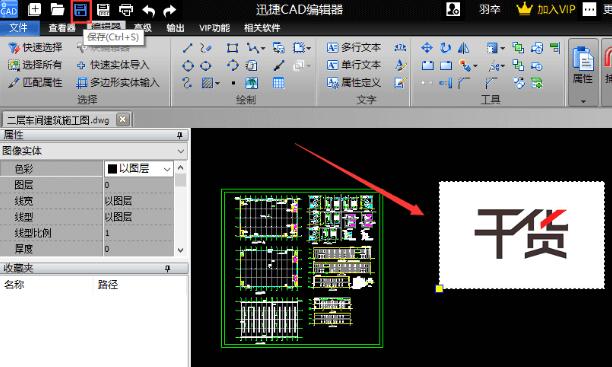Open the 色彩 以图层 combo box
The height and width of the screenshot is (367, 612).
tap(139, 169)
